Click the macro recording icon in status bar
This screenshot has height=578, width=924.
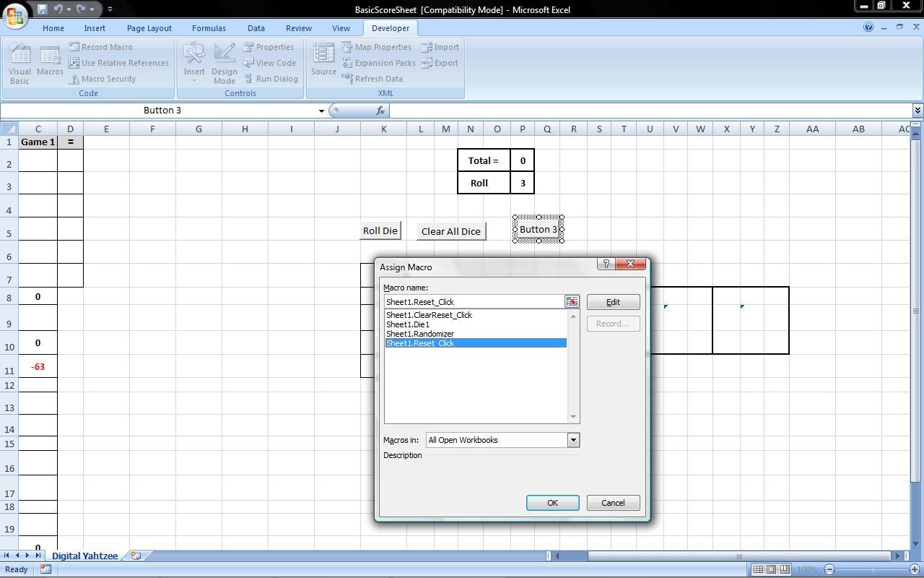[x=45, y=569]
